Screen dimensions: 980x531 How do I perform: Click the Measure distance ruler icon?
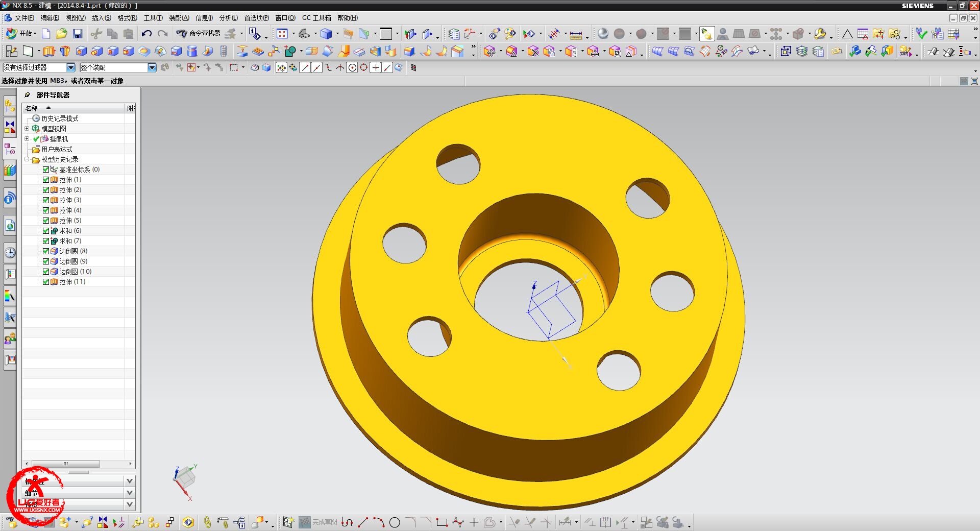point(576,34)
